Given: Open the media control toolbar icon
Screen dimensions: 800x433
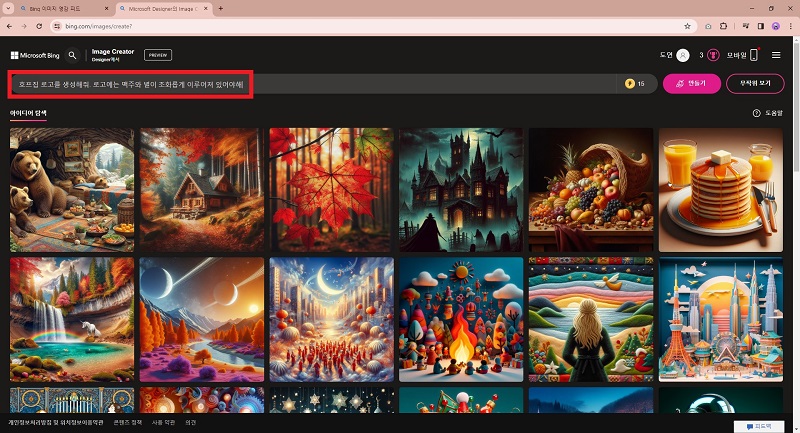Looking at the screenshot, I should [x=746, y=26].
